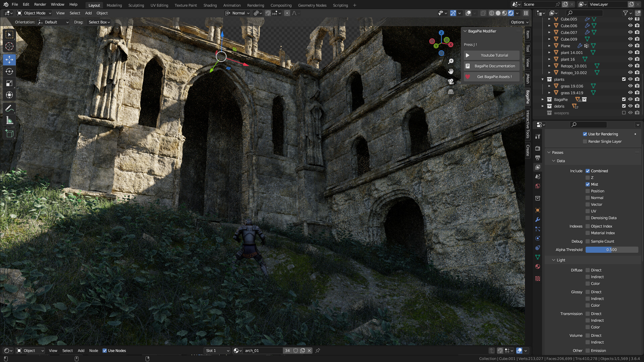Select the Rotate tool

click(9, 71)
